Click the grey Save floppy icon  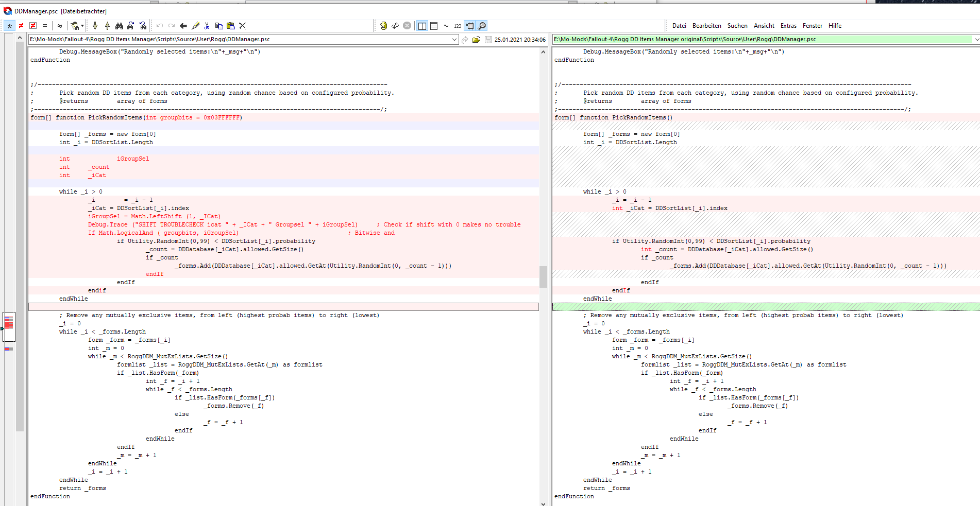point(488,40)
